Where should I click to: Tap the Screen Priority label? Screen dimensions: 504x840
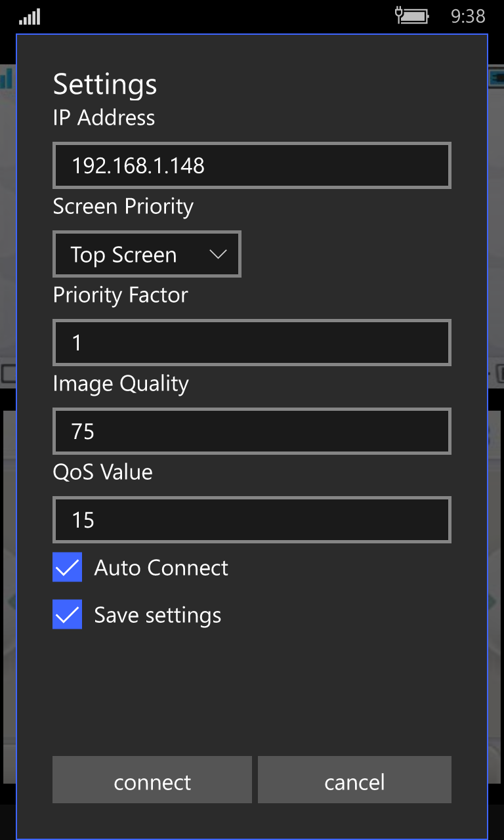coord(123,207)
